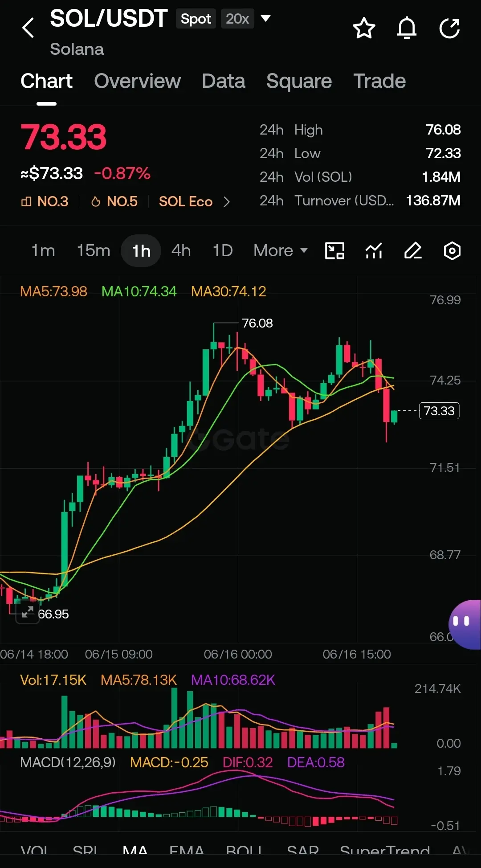Go to the Trade tab
Viewport: 481px width, 868px height.
coord(379,81)
